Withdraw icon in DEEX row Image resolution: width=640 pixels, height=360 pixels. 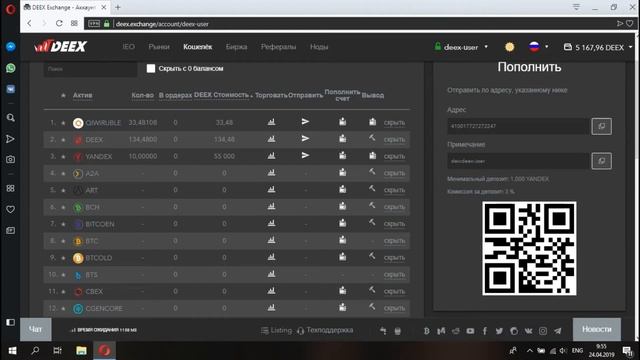point(372,138)
